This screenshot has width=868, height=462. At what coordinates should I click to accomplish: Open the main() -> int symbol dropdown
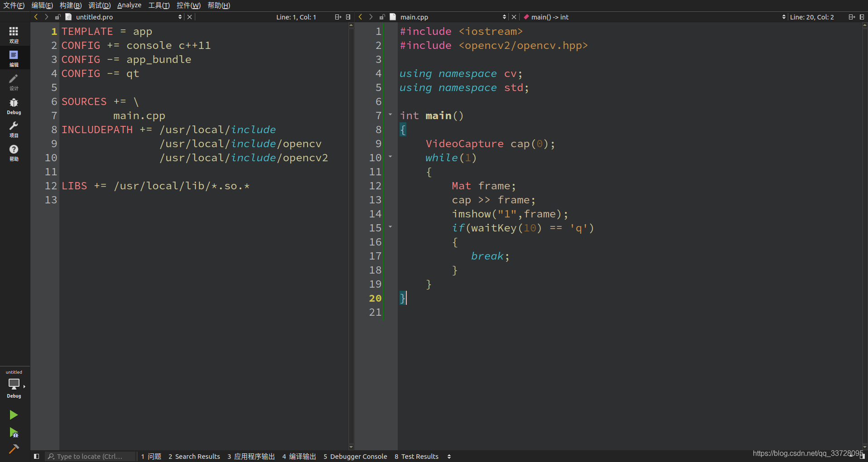(x=655, y=17)
